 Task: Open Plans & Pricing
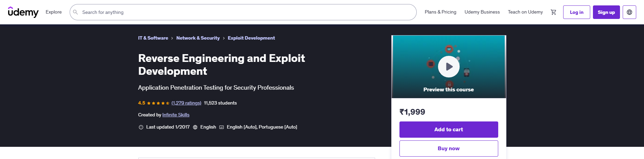440,12
